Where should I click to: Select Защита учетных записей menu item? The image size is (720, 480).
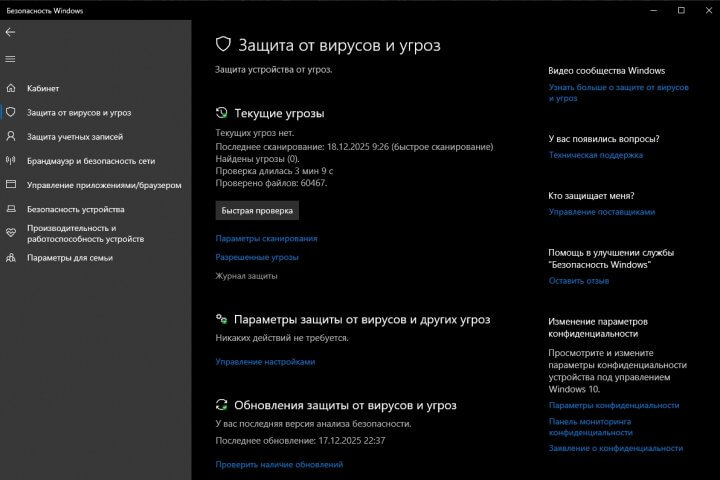75,137
